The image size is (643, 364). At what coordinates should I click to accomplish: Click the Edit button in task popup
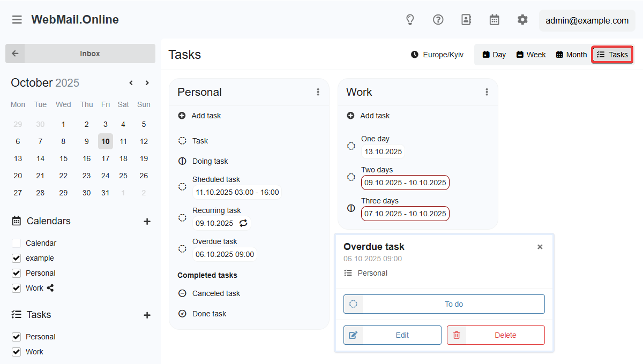point(392,335)
